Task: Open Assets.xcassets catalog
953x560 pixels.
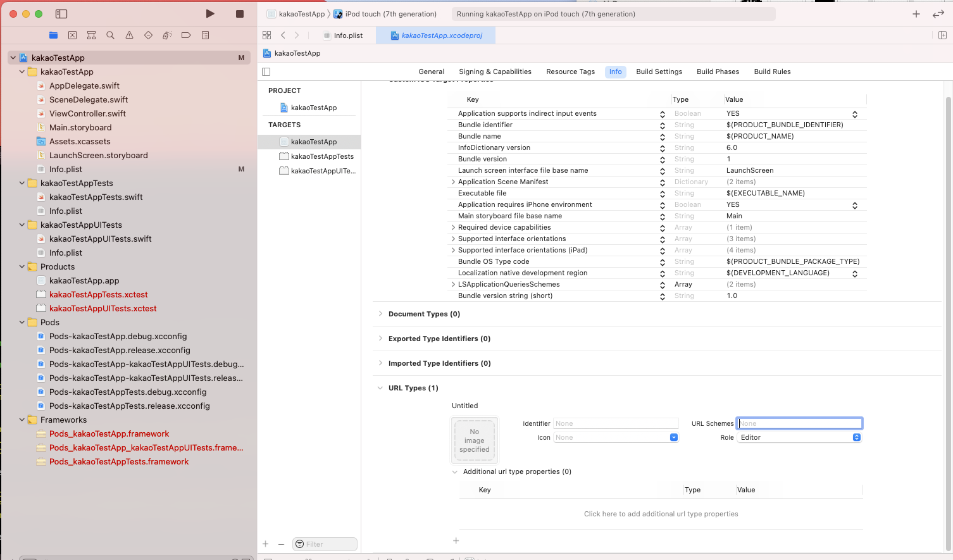Action: coord(80,141)
